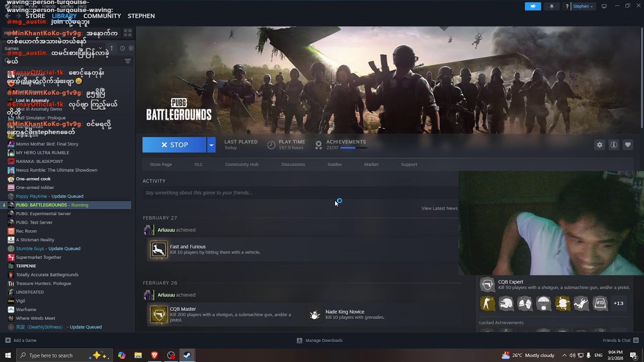Show hidden system tray icons
The width and height of the screenshot is (644, 362).
[x=564, y=355]
